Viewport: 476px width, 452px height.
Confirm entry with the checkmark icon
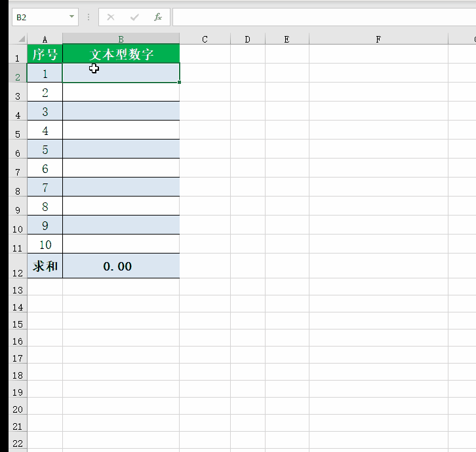click(134, 17)
